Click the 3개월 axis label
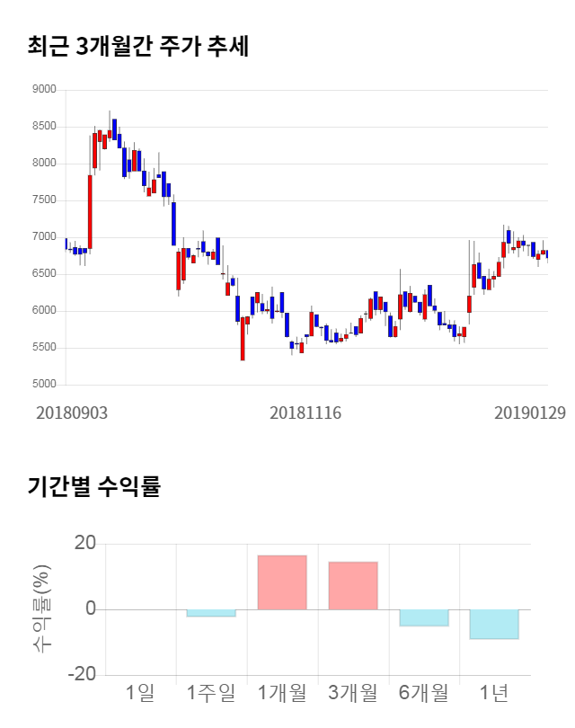This screenshot has width=575, height=728. (x=353, y=693)
